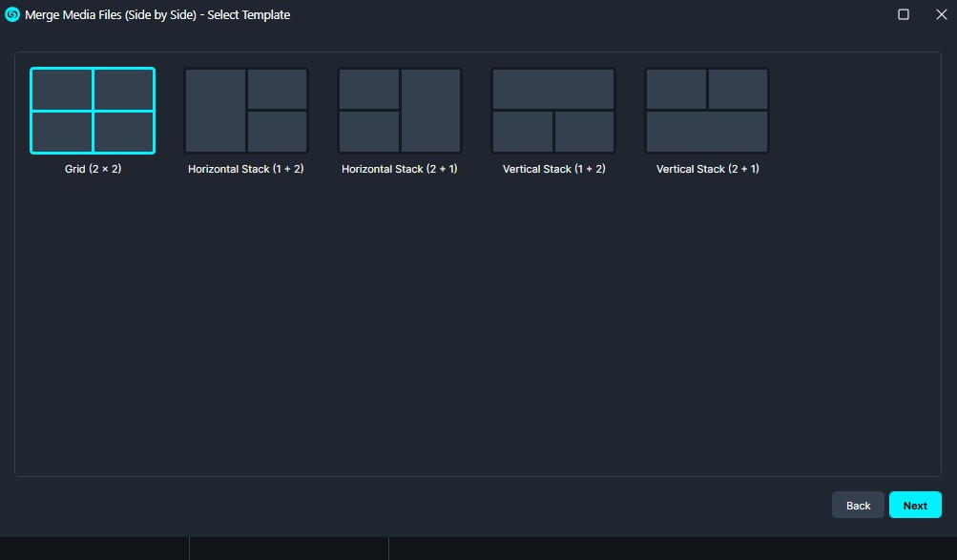957x560 pixels.
Task: Click the wide top pane of Vertical Stack (1 + 2)
Action: (553, 89)
